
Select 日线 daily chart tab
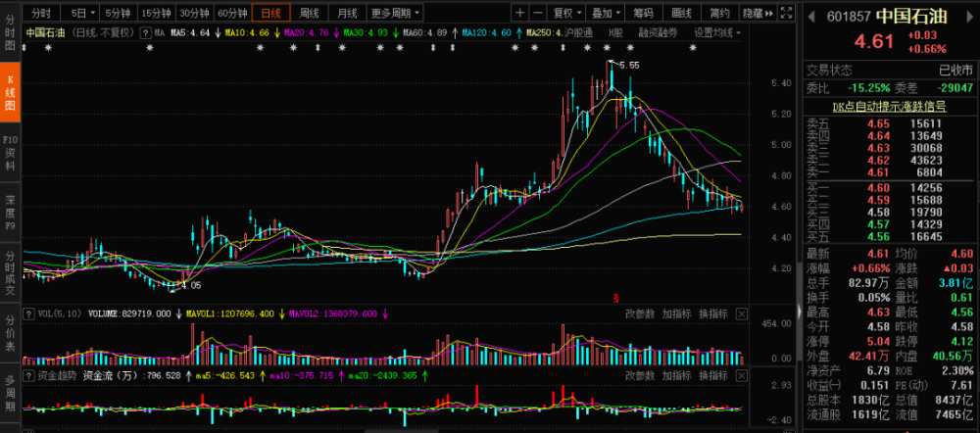point(270,13)
